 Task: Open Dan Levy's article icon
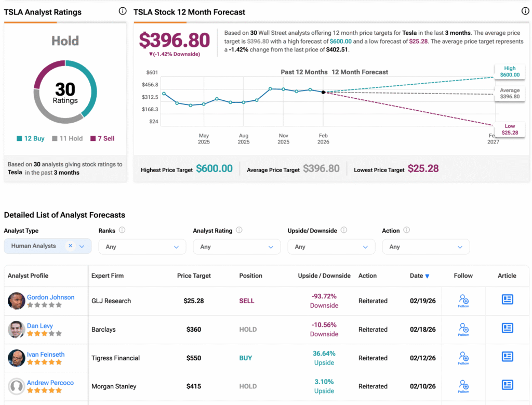coord(508,328)
